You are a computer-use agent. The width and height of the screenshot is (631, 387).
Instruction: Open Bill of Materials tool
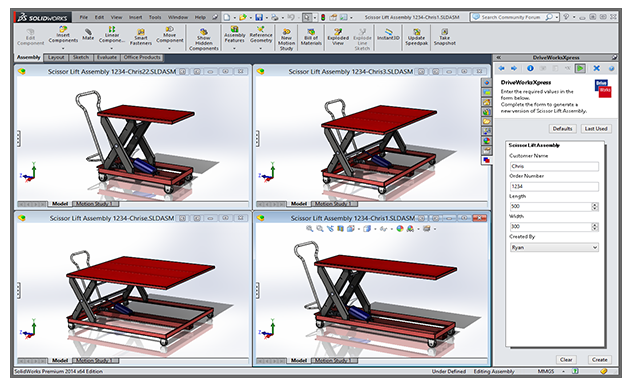(311, 37)
